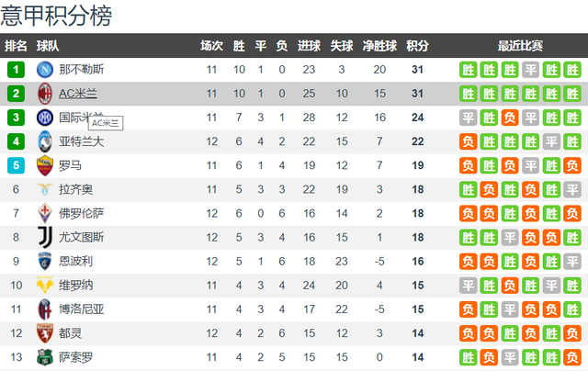588x371 pixels.
Task: Open the 亚特兰大 team page
Action: (x=82, y=141)
